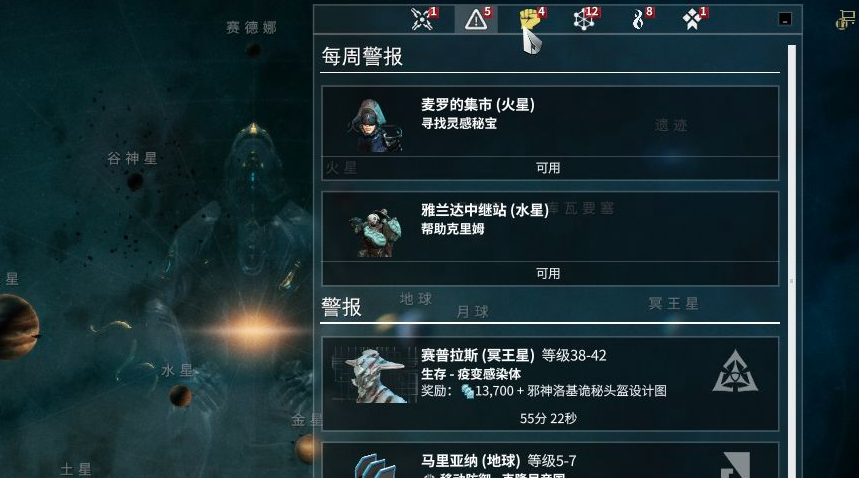The image size is (859, 478).
Task: Select the 谷神星 planet on star chart
Action: (x=135, y=180)
